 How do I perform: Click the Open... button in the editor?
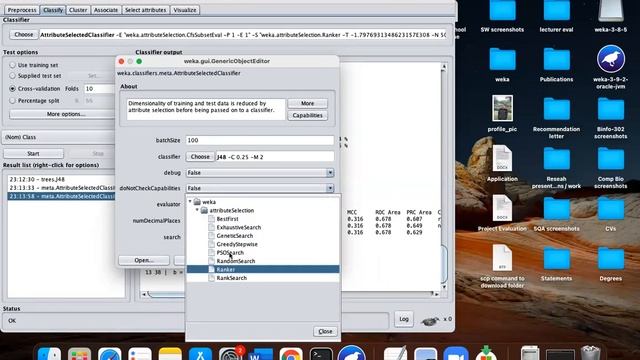click(x=144, y=260)
